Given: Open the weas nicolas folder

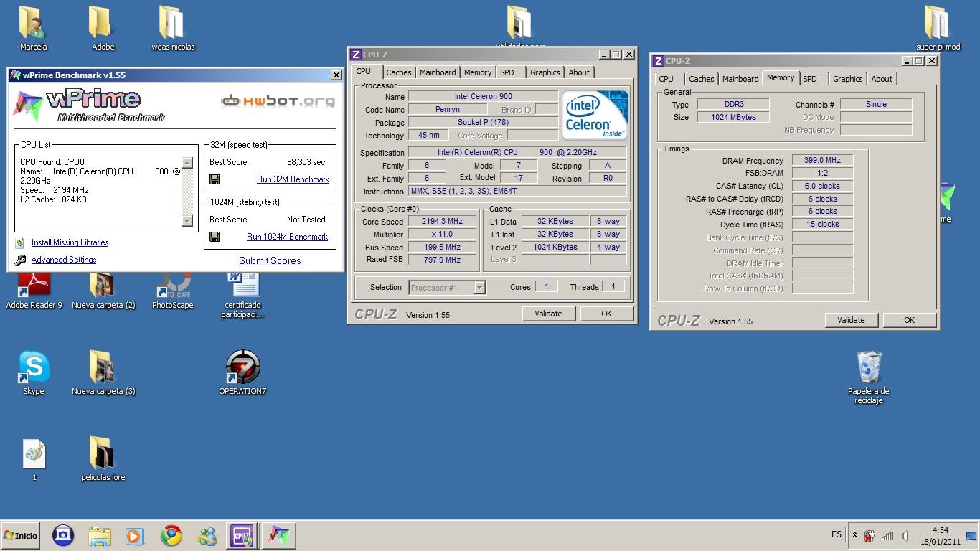Looking at the screenshot, I should click(172, 23).
